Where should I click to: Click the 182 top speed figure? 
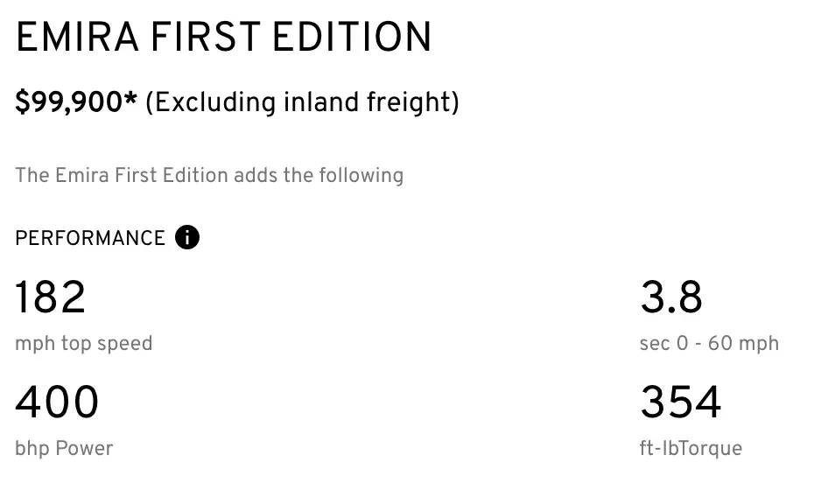pos(50,297)
